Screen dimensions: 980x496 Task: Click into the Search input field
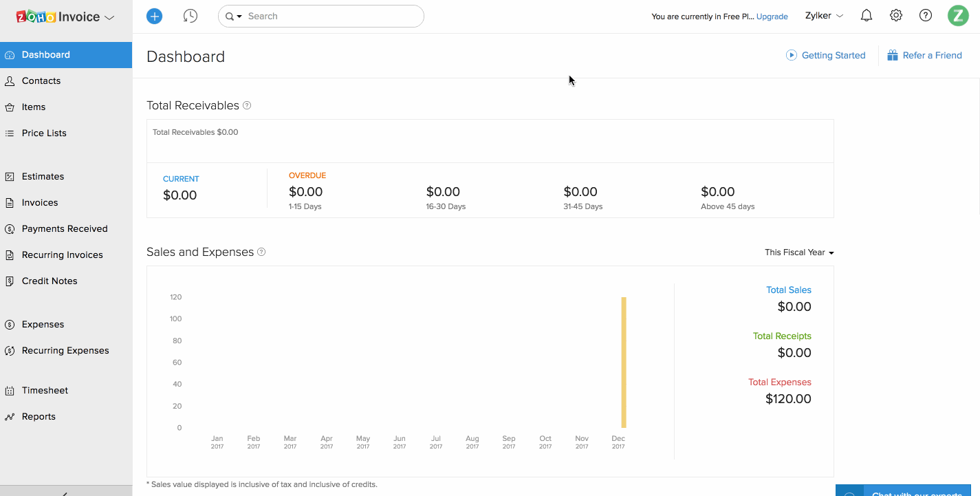(330, 17)
